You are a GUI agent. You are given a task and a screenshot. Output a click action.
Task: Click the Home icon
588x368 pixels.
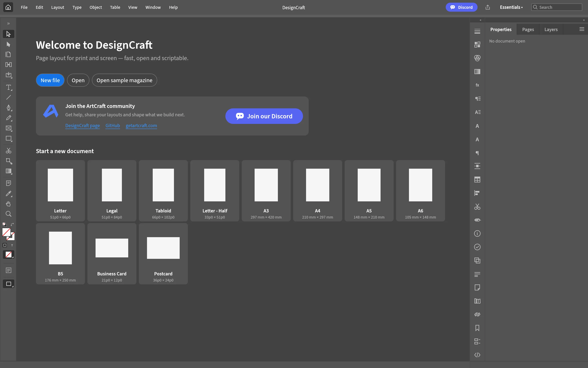coord(8,7)
